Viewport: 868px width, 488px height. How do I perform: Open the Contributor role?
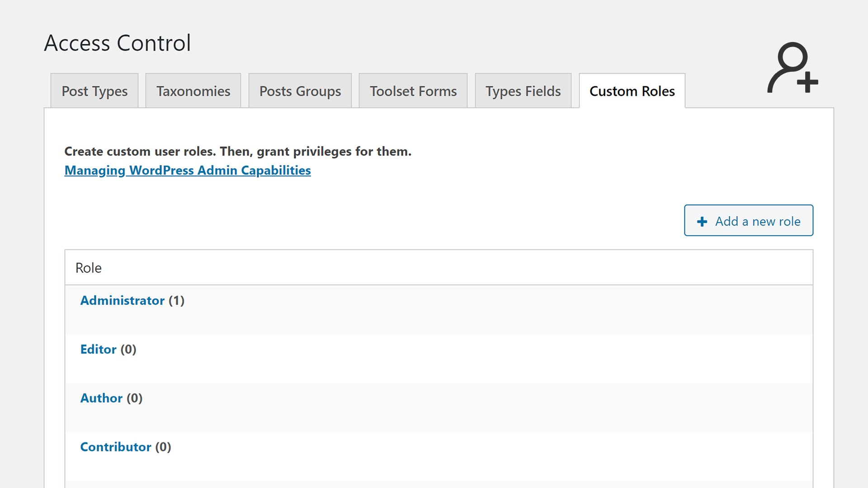pos(116,447)
